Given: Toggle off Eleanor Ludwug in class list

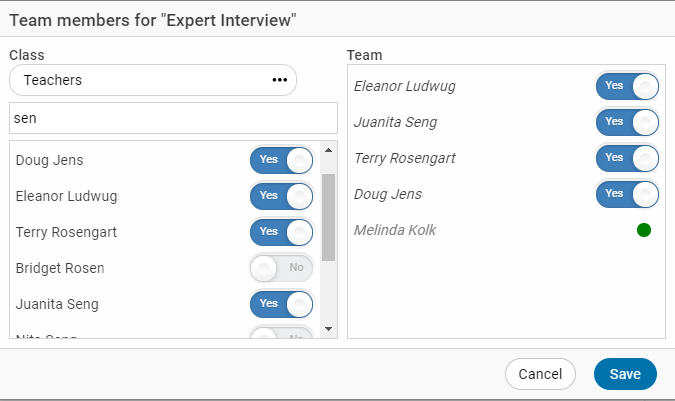Looking at the screenshot, I should pos(281,196).
